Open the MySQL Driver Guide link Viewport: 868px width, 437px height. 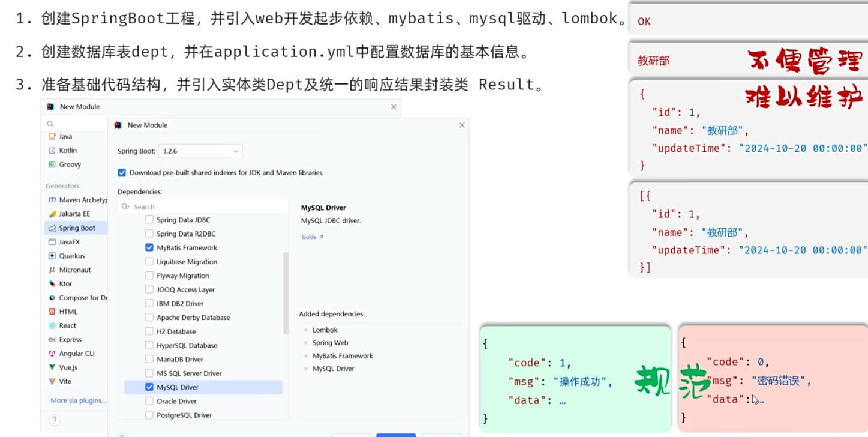click(x=312, y=237)
